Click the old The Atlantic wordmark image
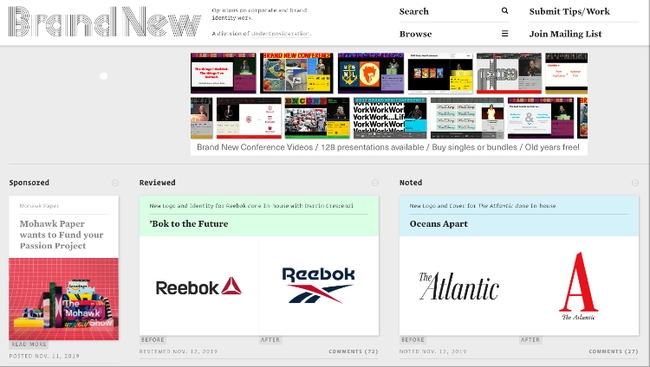650x367 pixels. click(x=459, y=286)
